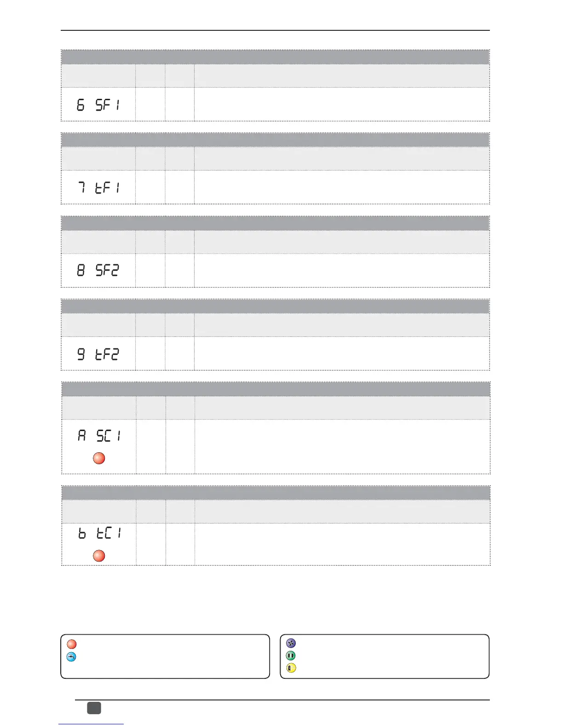Click description cell beside 7 tF1
This screenshot has width=563, height=728.
coord(342,187)
